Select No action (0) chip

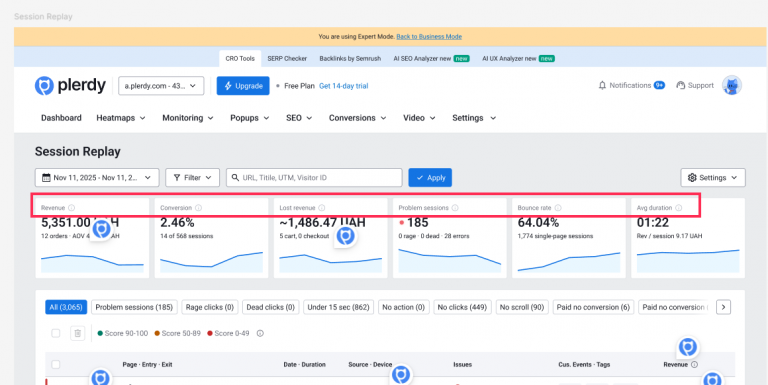(404, 307)
